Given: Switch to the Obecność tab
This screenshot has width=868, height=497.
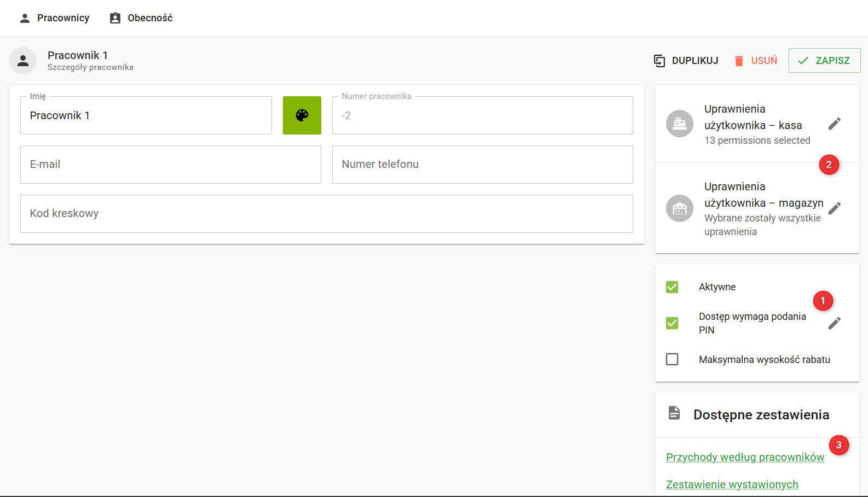Looking at the screenshot, I should [141, 18].
